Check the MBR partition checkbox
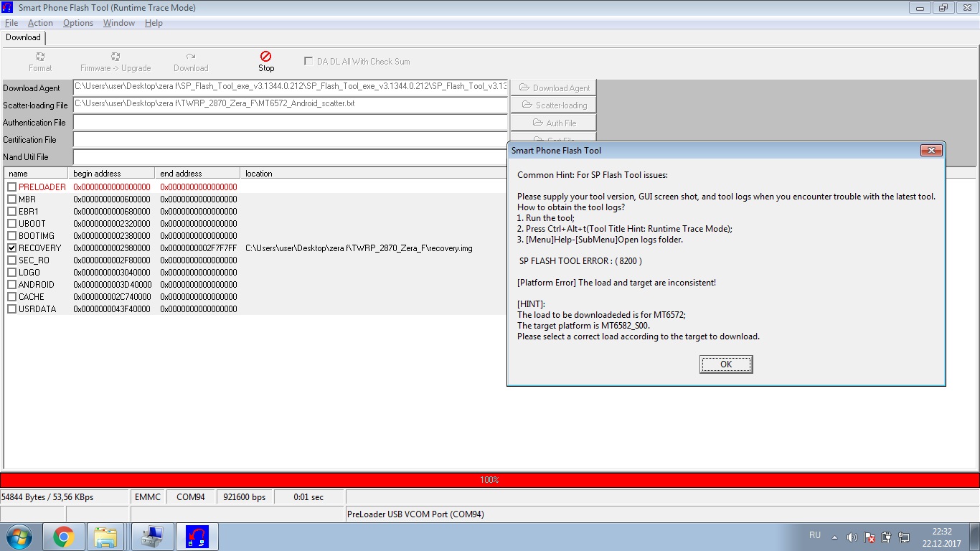This screenshot has height=551, width=980. [11, 199]
